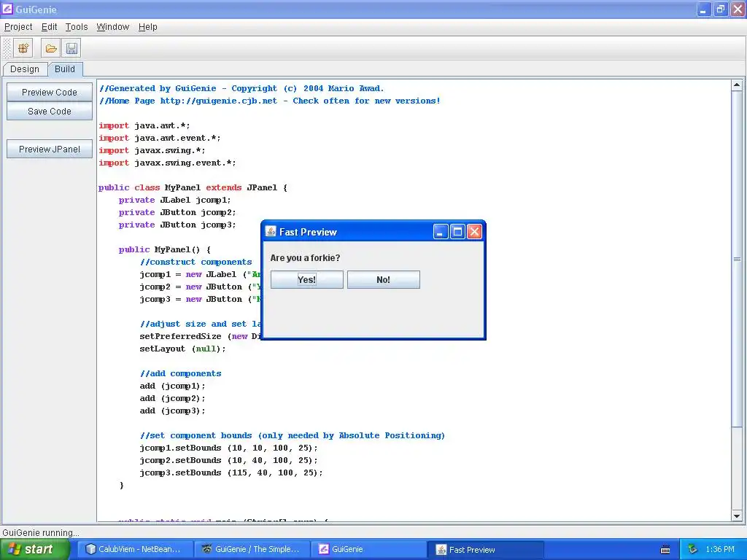Open the Help menu
The image size is (747, 560).
[x=147, y=27]
